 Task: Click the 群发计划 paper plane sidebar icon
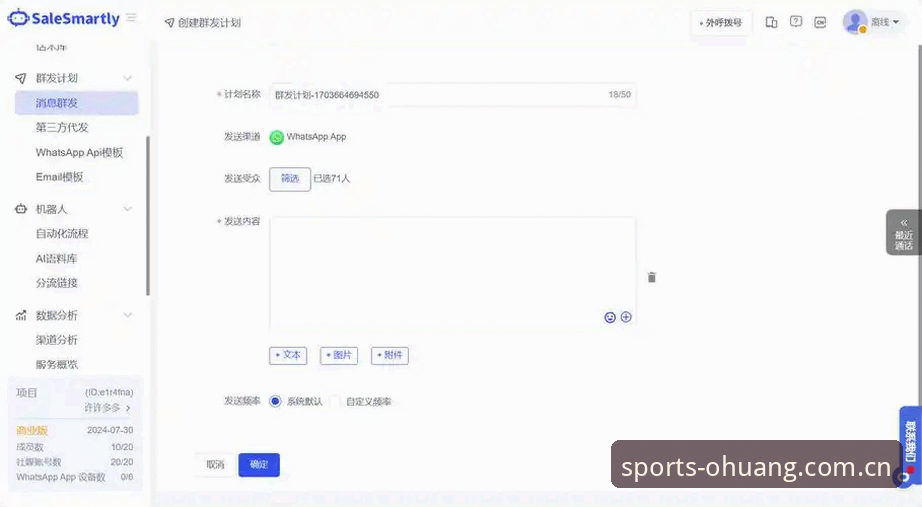[21, 78]
